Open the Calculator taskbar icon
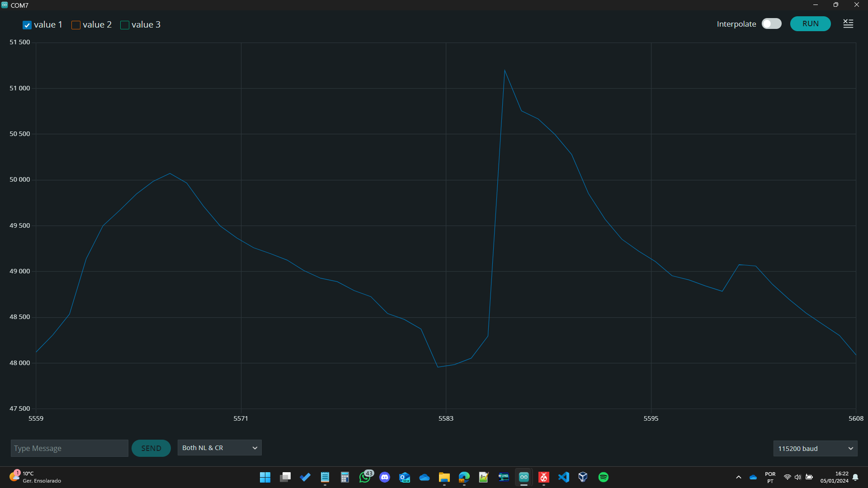The width and height of the screenshot is (868, 488). tap(345, 477)
